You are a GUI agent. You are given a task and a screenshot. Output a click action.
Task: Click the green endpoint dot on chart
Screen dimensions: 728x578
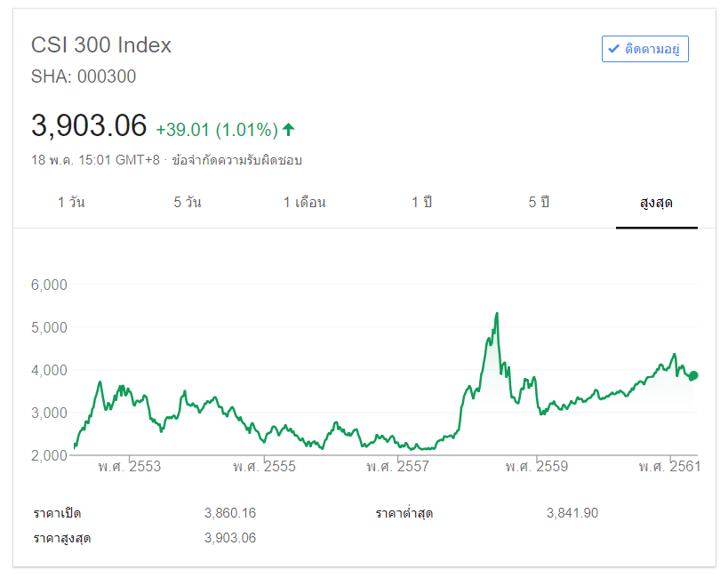[693, 375]
